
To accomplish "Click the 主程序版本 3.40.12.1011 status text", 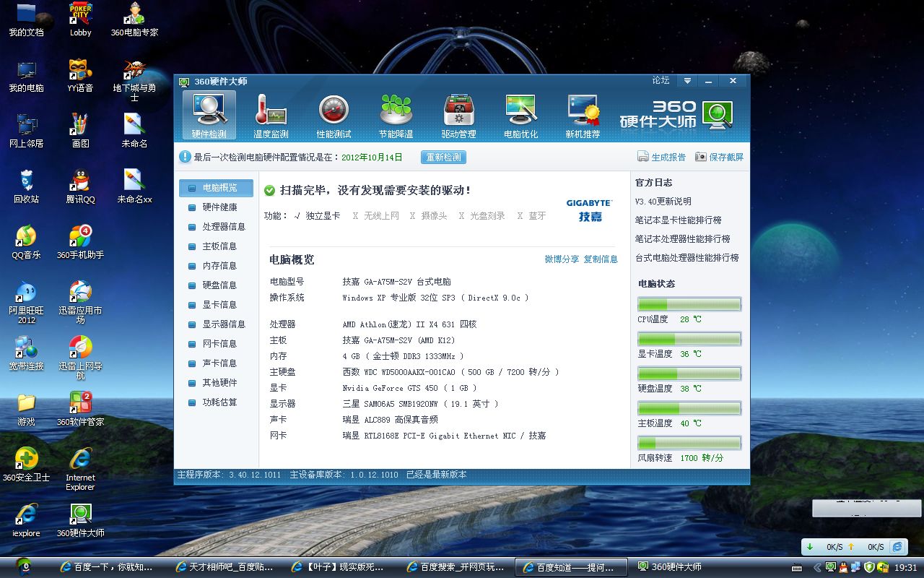I will click(229, 475).
